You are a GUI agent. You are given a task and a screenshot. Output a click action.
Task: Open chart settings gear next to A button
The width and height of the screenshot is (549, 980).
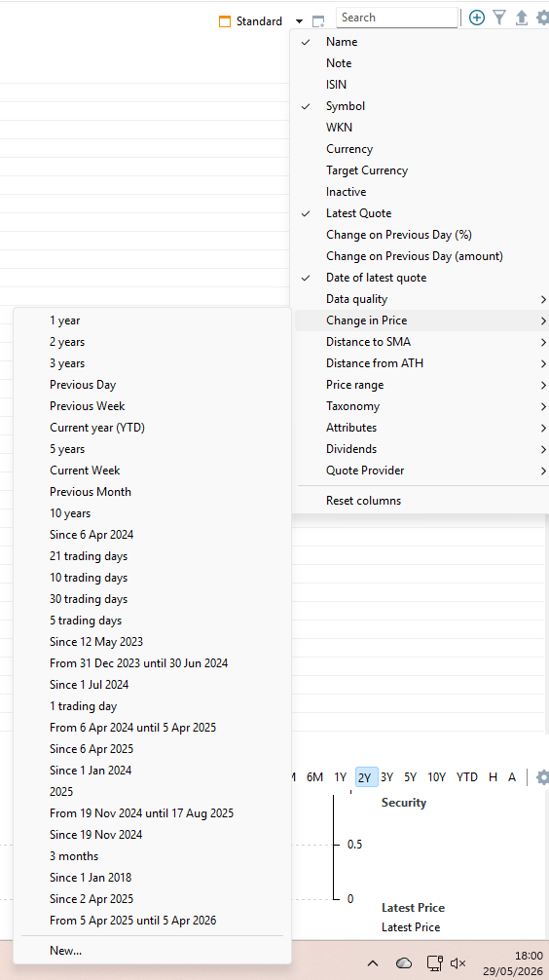543,776
